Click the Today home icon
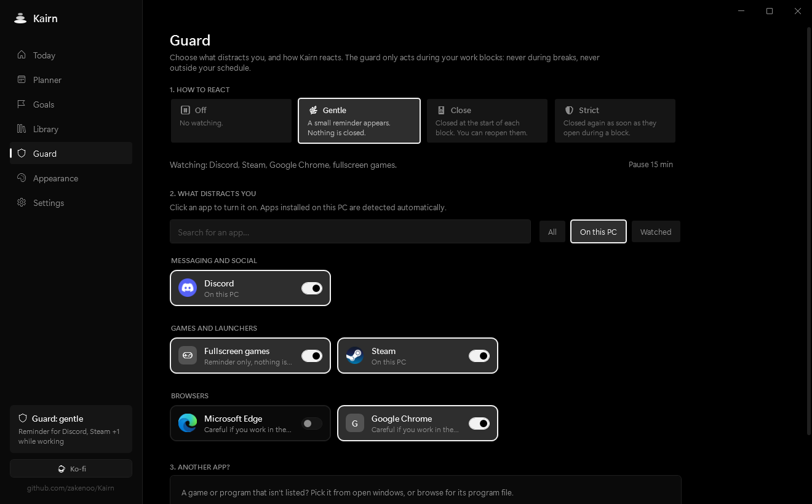This screenshot has height=504, width=812. (x=22, y=55)
